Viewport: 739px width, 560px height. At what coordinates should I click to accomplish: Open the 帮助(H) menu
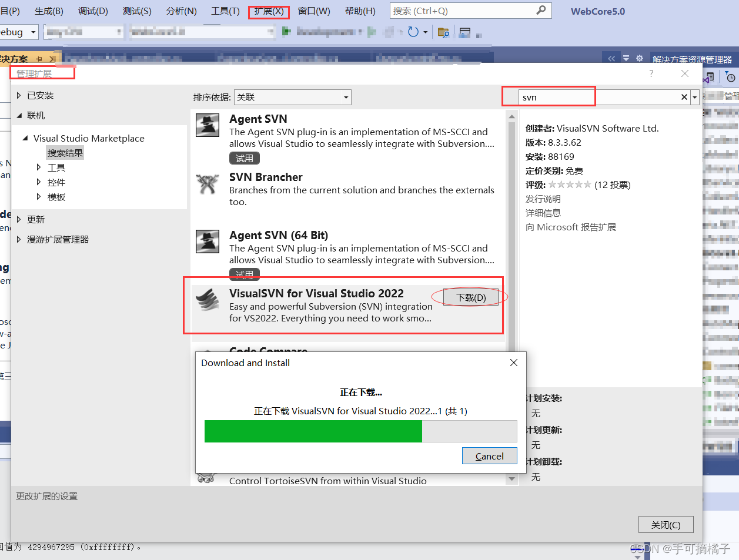(x=360, y=11)
